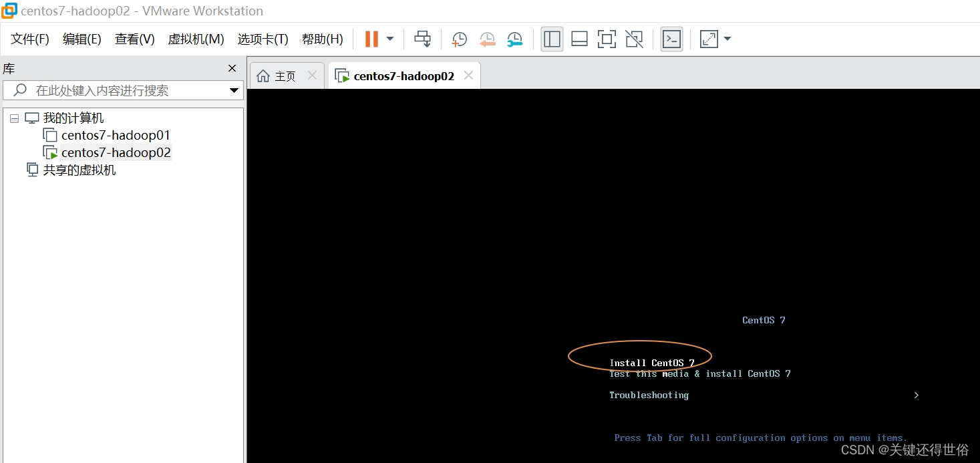This screenshot has width=980, height=463.
Task: Close the centos7-hadoop02 tab
Action: 468,75
